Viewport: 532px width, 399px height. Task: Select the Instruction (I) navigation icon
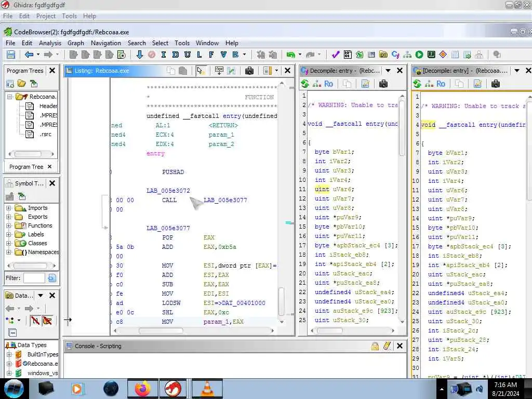pos(164,55)
